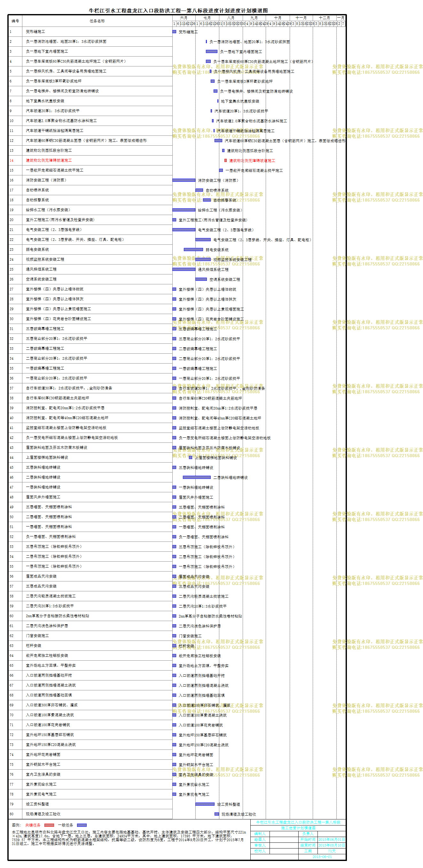Select task name 室外景观给水施工 in row 77
The width and height of the screenshot is (423, 868).
pos(41,784)
